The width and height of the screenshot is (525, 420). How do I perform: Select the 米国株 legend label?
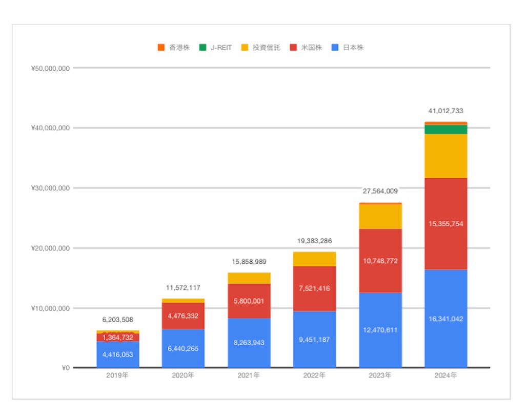pos(312,48)
